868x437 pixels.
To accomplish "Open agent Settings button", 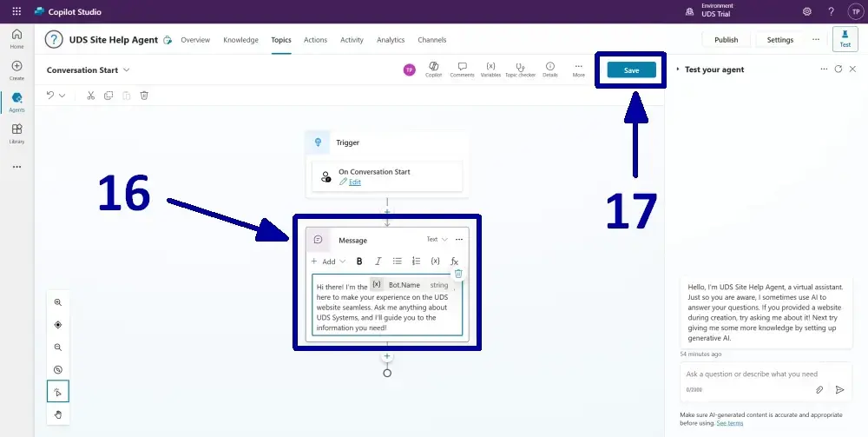I will click(x=780, y=40).
